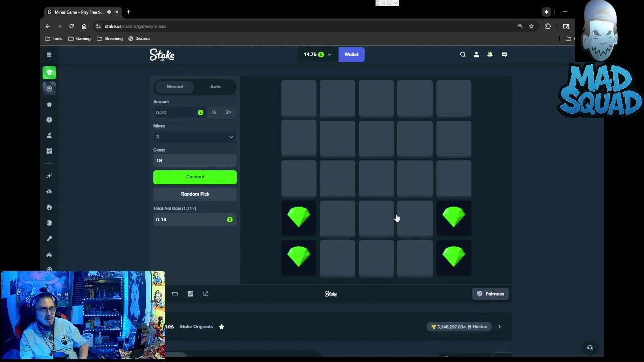The image size is (644, 362).
Task: Open the sparkle new releases sidebar icon
Action: coord(49,176)
